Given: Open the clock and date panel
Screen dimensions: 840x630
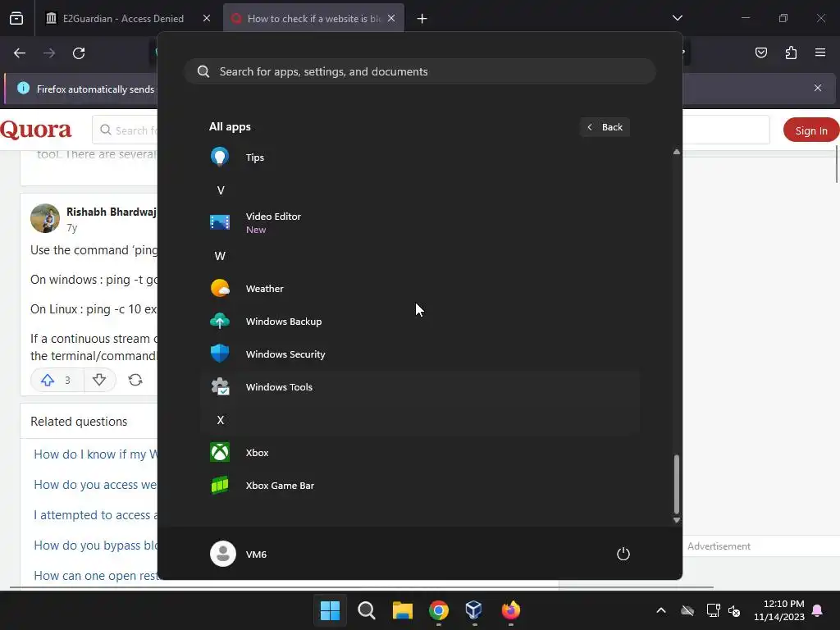Looking at the screenshot, I should tap(779, 610).
